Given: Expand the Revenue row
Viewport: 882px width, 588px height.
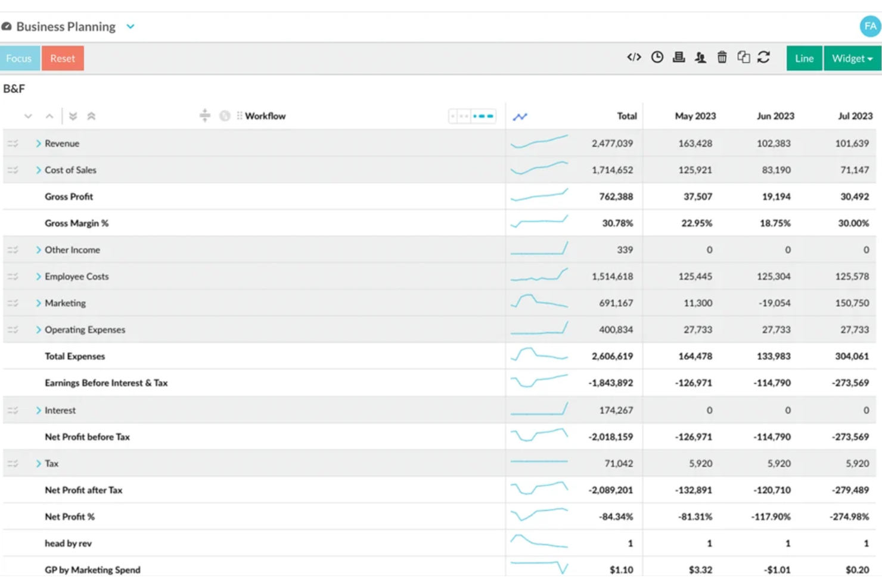Looking at the screenshot, I should [38, 143].
